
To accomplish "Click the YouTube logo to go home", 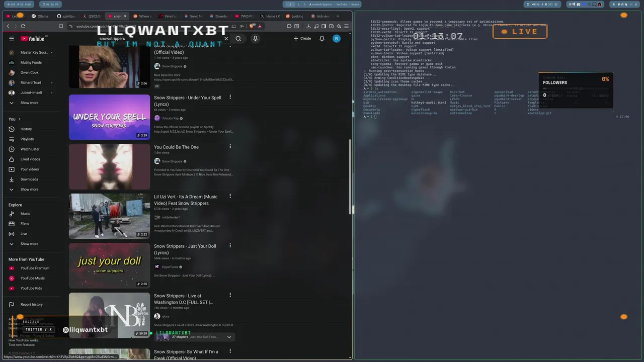I will click(33, 39).
